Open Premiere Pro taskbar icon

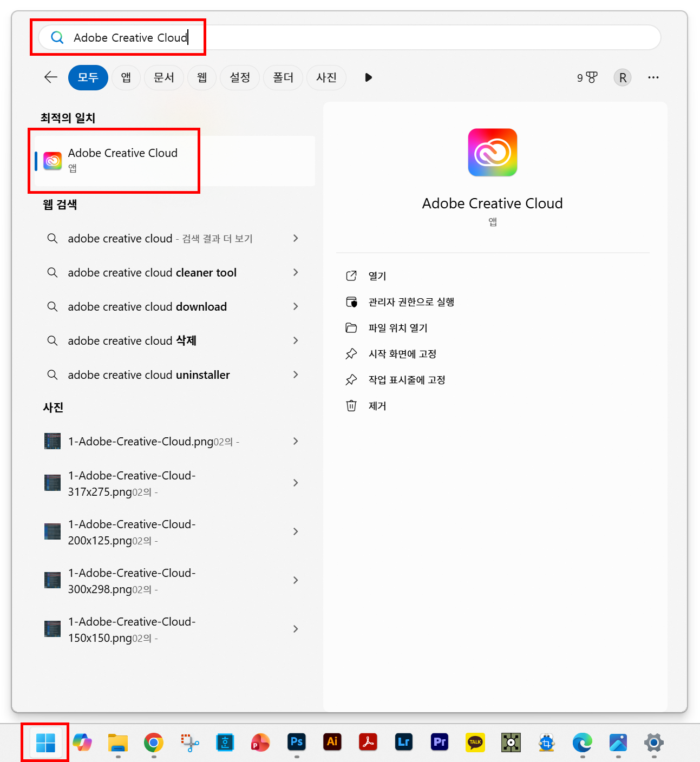coord(440,742)
